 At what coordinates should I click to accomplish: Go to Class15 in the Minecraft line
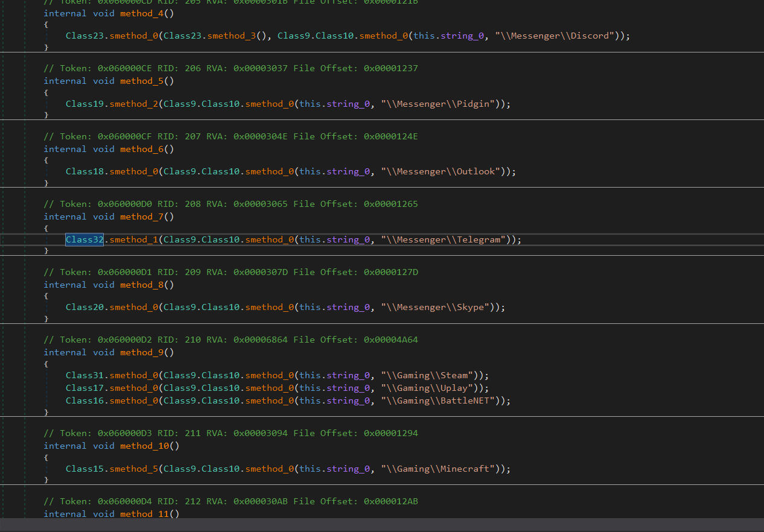coord(84,469)
